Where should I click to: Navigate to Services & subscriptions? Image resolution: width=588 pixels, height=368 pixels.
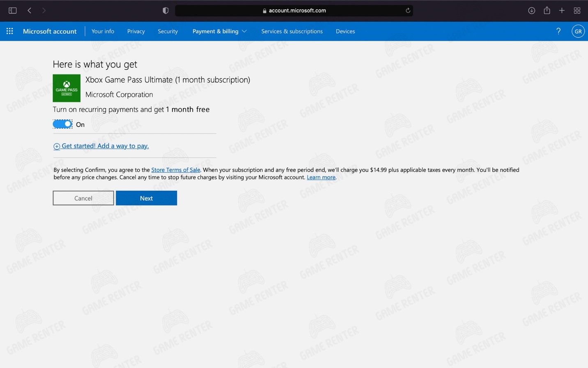[x=292, y=31]
